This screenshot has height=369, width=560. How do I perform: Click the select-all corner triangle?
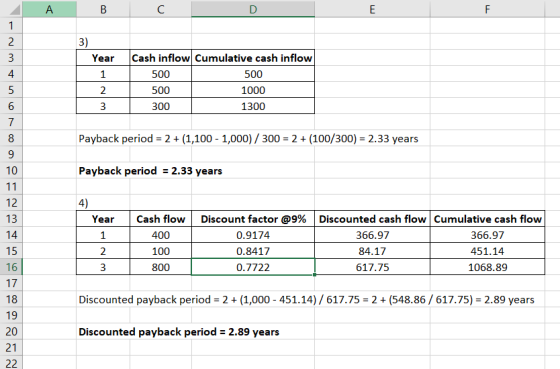click(14, 9)
